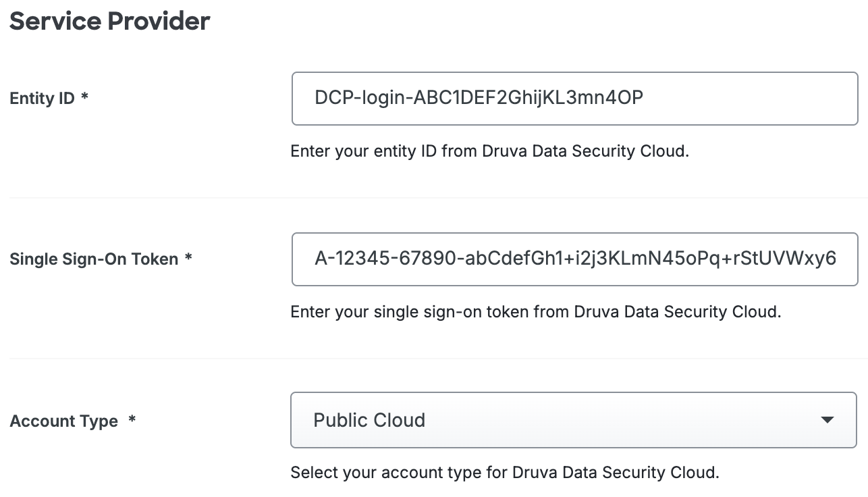Viewport: 868px width, 497px height.
Task: Click the Account Type selection box
Action: coord(574,419)
